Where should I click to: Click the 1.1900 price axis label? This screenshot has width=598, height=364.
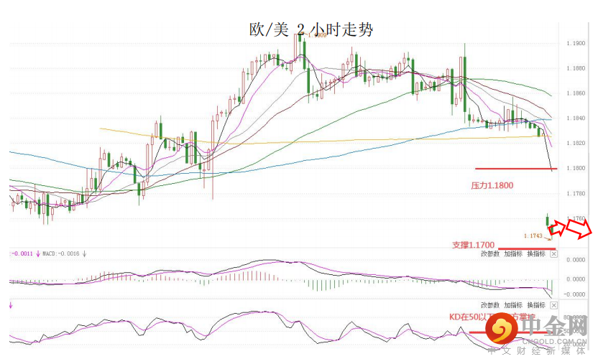point(576,43)
